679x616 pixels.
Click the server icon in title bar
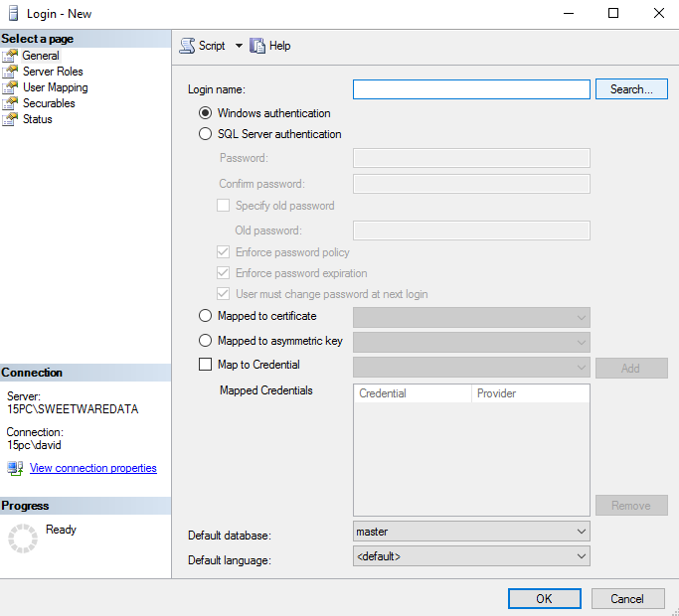click(x=14, y=14)
